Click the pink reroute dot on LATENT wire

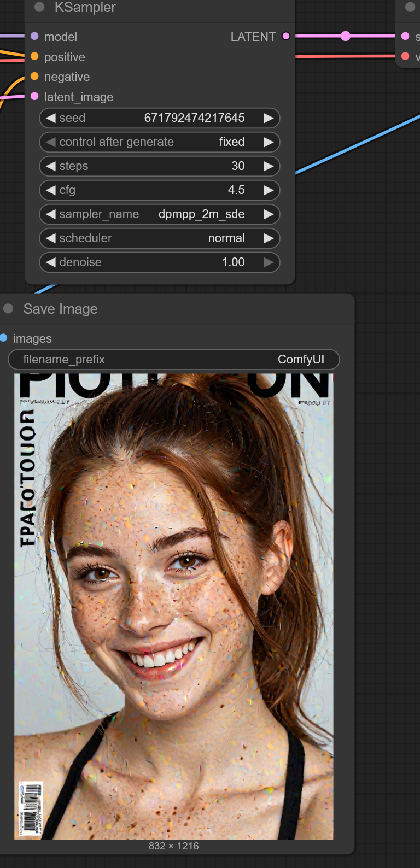tap(345, 36)
